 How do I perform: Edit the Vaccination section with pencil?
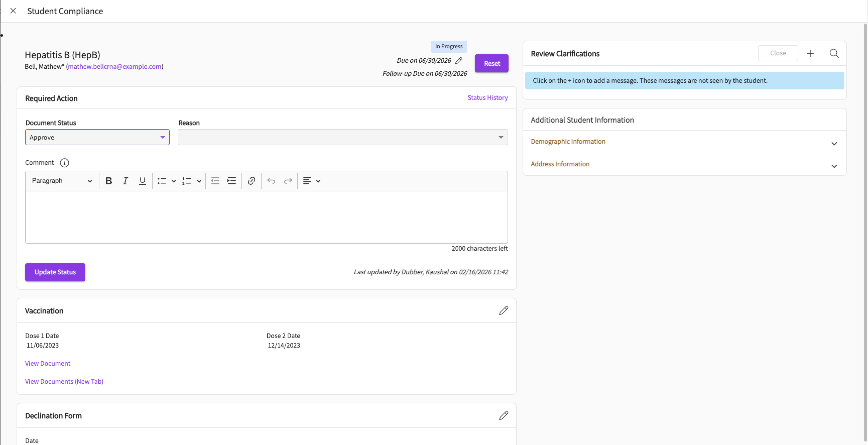tap(504, 310)
